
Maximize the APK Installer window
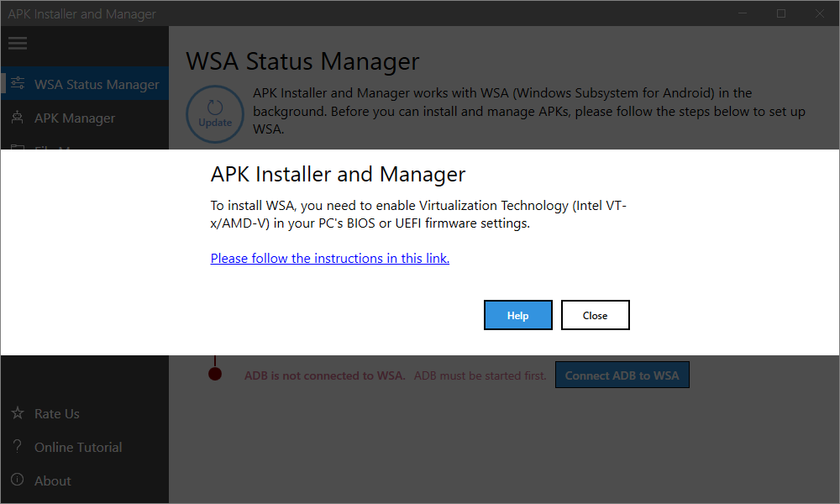coord(781,13)
